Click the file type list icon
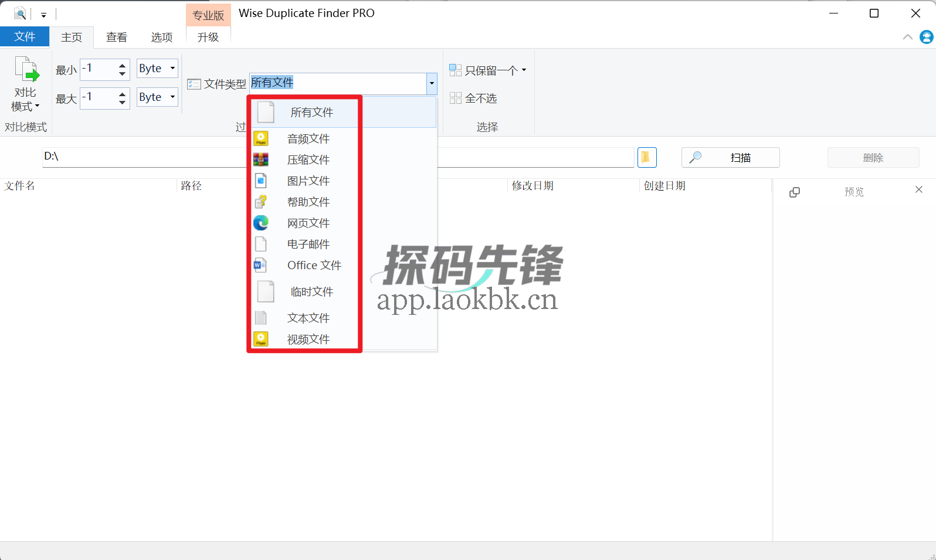 (x=194, y=84)
